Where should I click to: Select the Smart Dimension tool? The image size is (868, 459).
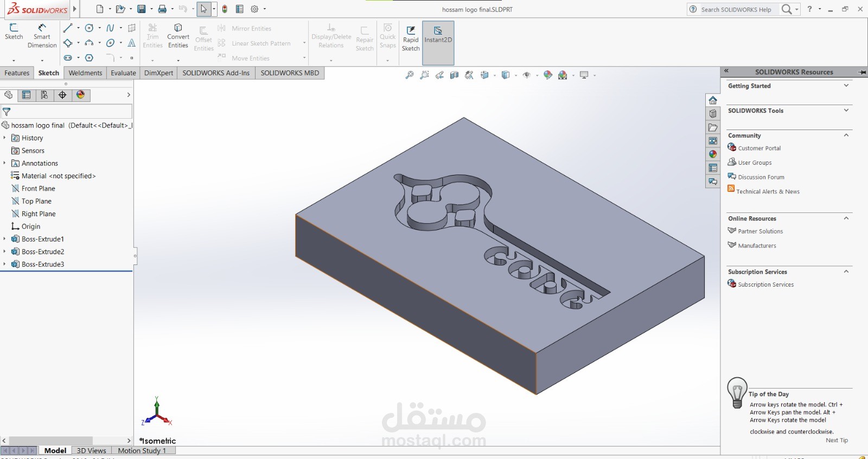coord(42,36)
